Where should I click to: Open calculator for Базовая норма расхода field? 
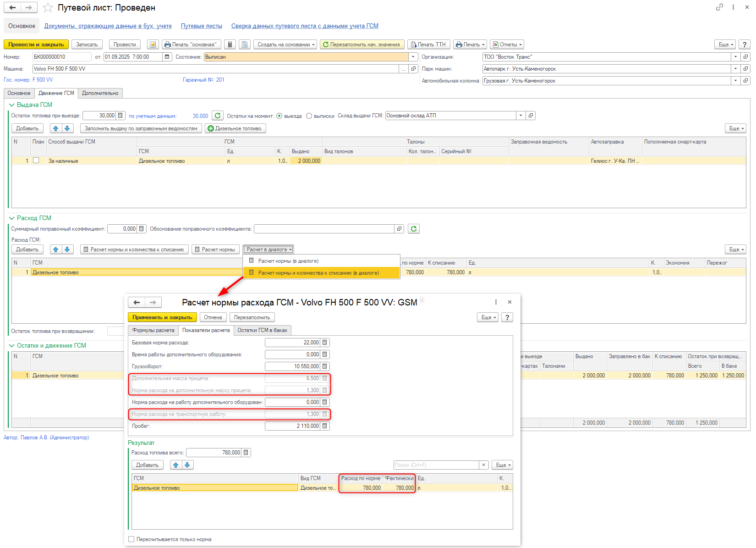click(324, 343)
